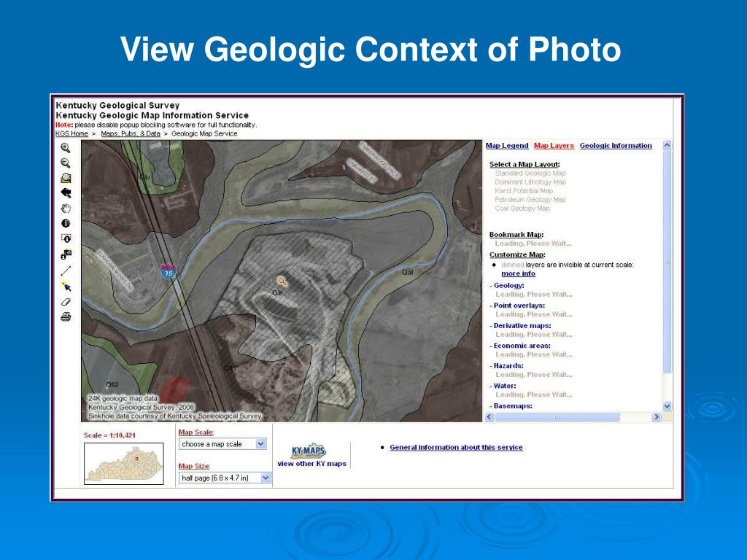This screenshot has height=560, width=747.
Task: Collapse the Derivative maps section
Action: [x=520, y=326]
